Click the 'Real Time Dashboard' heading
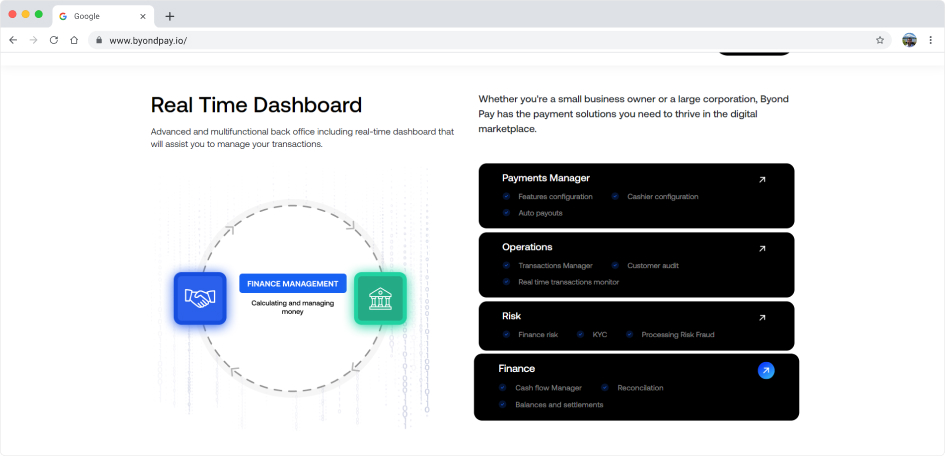The width and height of the screenshot is (945, 456). [256, 105]
